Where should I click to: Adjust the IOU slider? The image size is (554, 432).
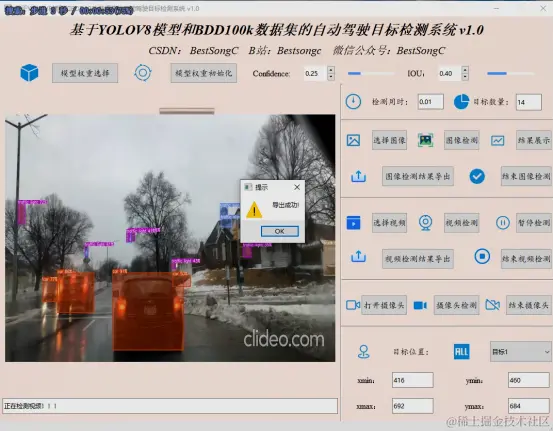511,73
